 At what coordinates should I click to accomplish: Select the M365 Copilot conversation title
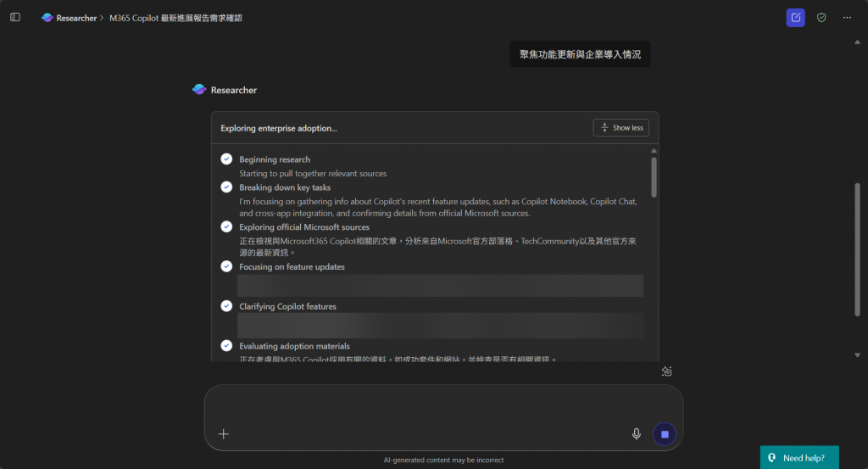pos(175,18)
